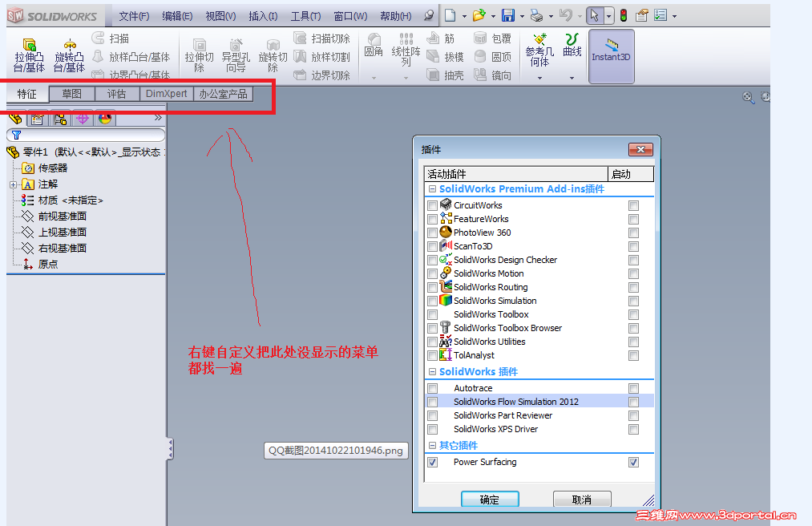Select the 前视基准面 front plane
The height and width of the screenshot is (526, 812).
(x=54, y=216)
